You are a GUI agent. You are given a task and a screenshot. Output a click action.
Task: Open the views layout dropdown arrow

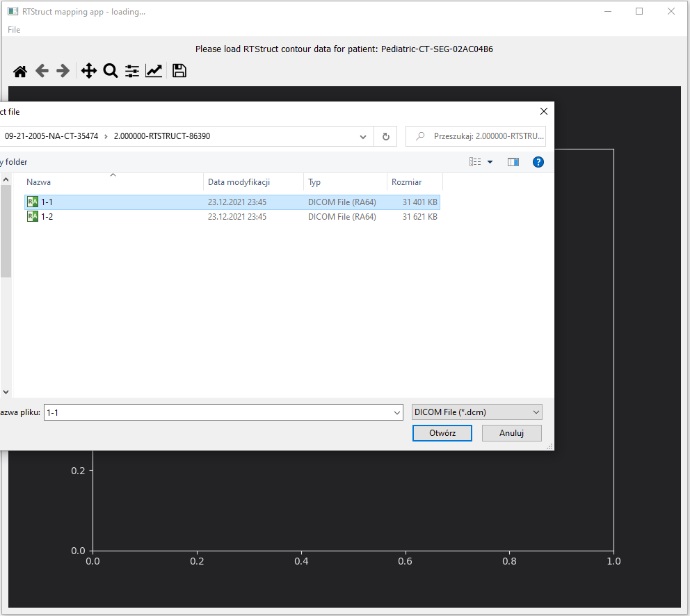(490, 161)
